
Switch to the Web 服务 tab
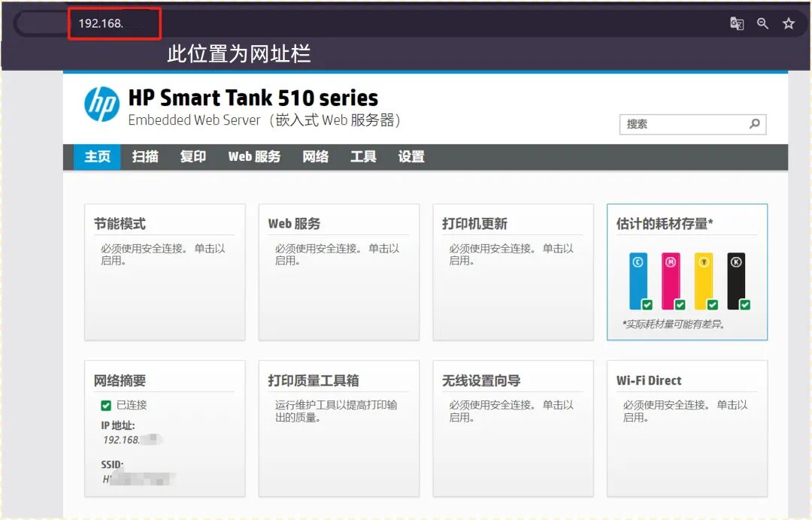point(254,157)
